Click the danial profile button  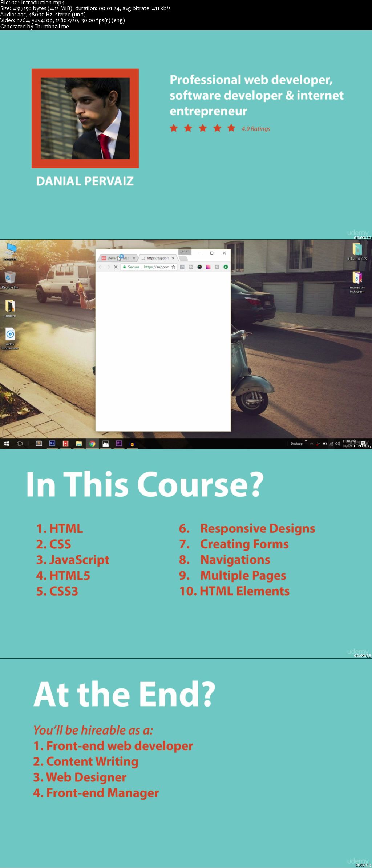coord(185,252)
